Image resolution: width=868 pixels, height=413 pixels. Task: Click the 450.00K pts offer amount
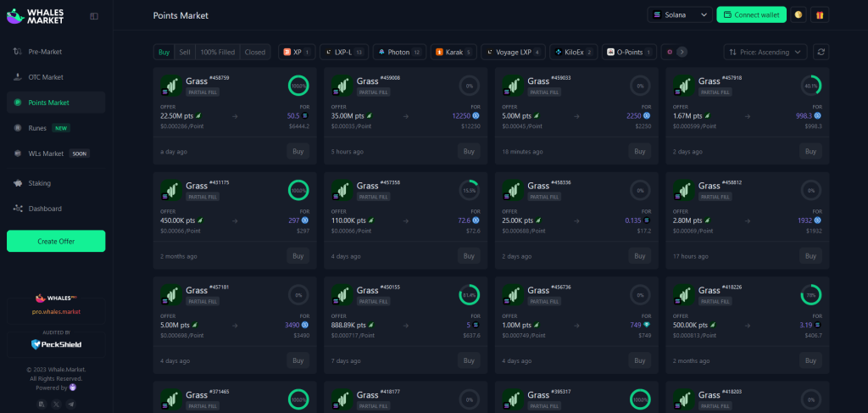coord(178,220)
